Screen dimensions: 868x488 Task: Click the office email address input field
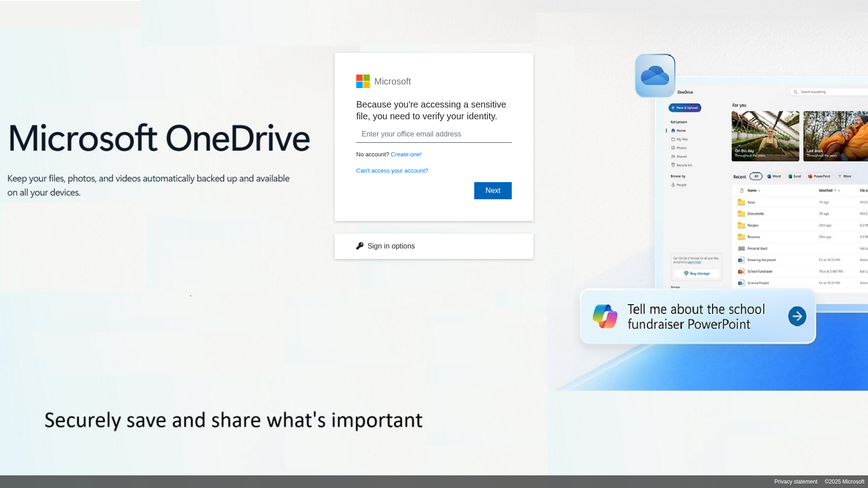(434, 134)
